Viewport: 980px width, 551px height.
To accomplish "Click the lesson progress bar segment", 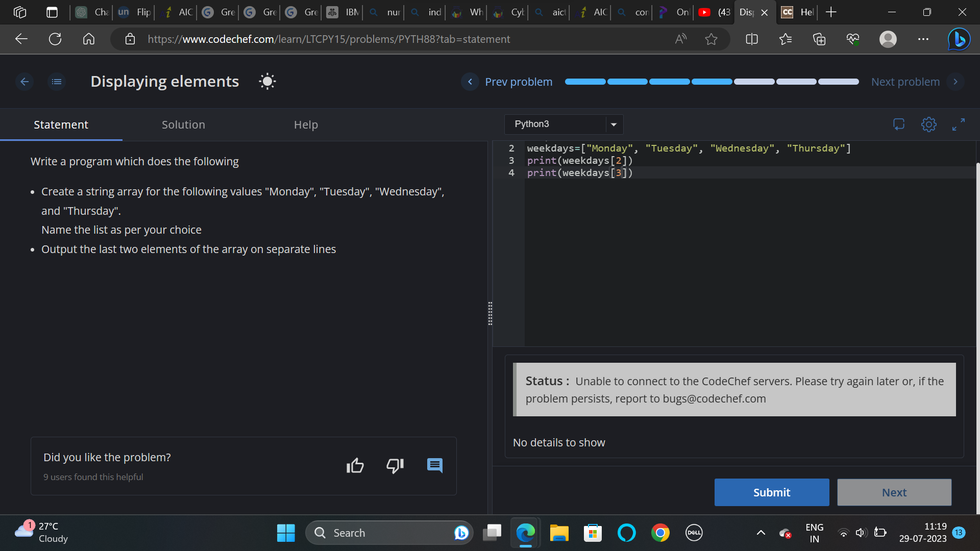I will (712, 82).
